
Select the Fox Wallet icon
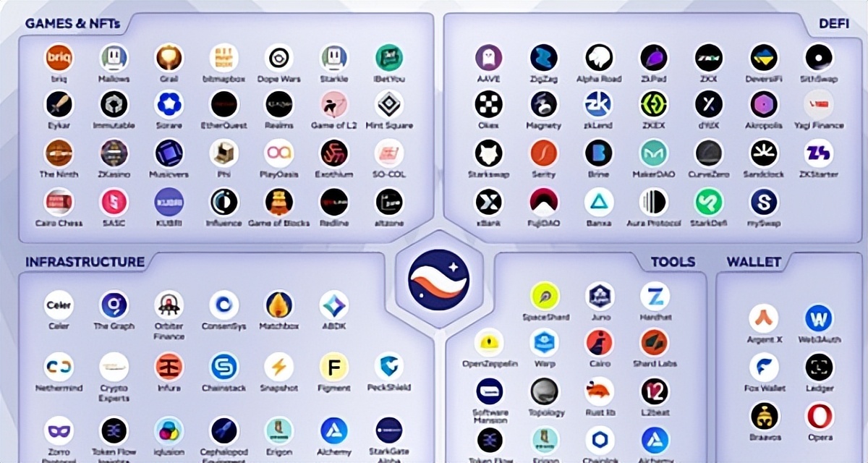[764, 368]
